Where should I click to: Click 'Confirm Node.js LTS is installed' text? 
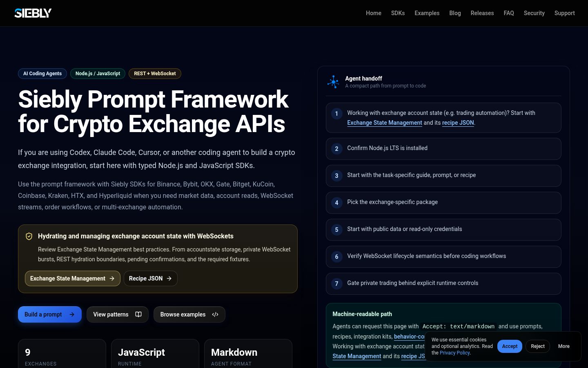[387, 148]
